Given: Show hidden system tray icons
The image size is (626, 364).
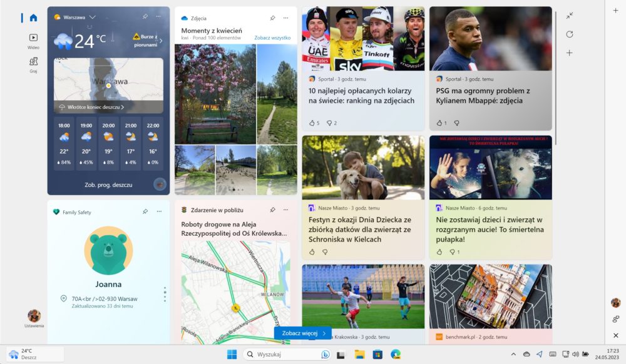Looking at the screenshot, I should click(513, 354).
